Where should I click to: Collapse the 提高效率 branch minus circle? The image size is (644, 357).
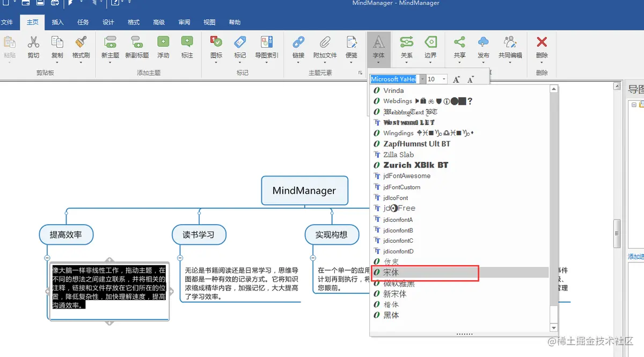click(47, 258)
